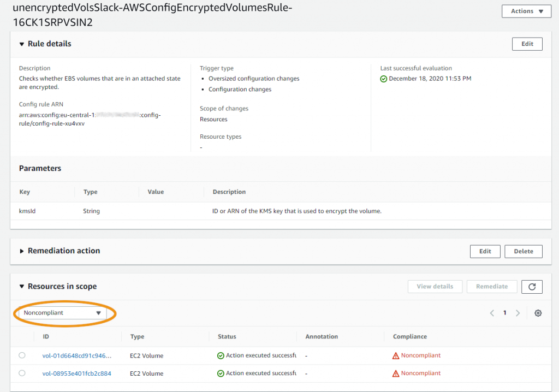This screenshot has height=392, width=559.
Task: Select the radio button for vol-08953e401fcb2c884
Action: click(x=22, y=373)
